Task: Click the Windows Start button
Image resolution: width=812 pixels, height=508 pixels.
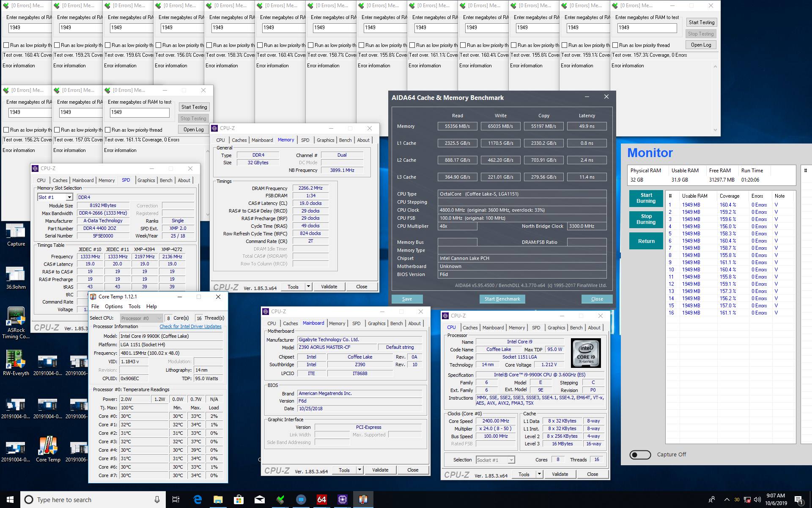Action: [10, 500]
